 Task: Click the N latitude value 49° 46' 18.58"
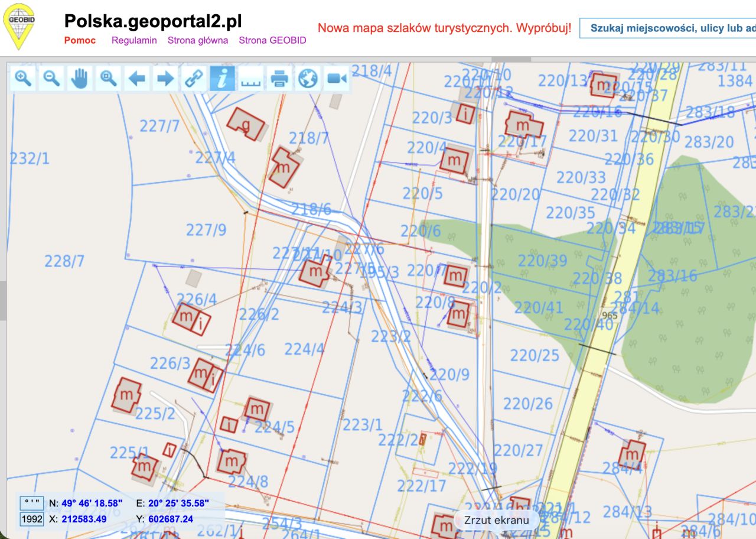[92, 504]
